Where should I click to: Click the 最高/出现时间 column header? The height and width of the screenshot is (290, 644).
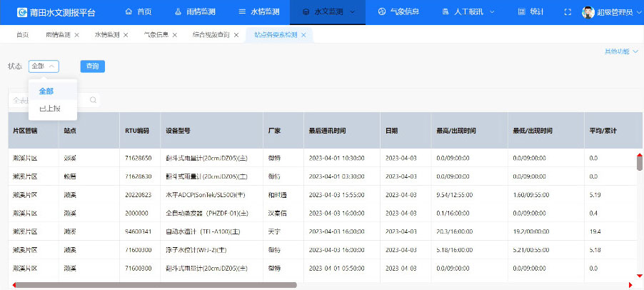(470, 131)
